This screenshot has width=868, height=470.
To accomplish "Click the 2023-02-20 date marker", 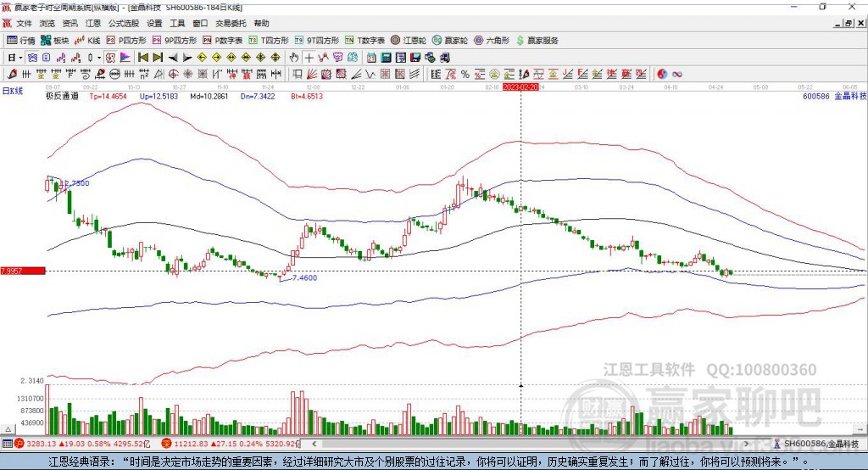I will point(520,87).
